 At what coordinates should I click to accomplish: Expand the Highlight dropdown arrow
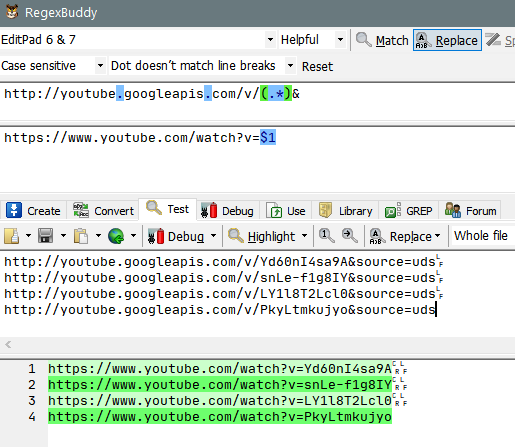click(x=304, y=236)
